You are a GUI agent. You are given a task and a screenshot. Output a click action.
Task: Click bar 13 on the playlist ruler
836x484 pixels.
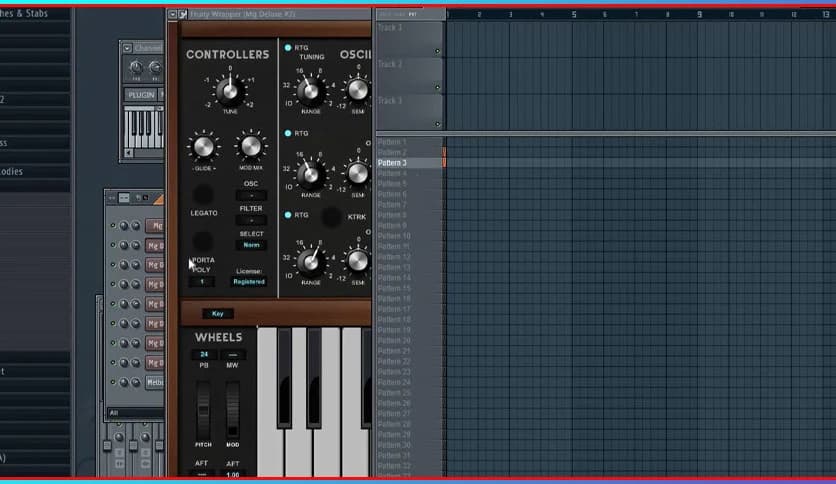pos(826,14)
